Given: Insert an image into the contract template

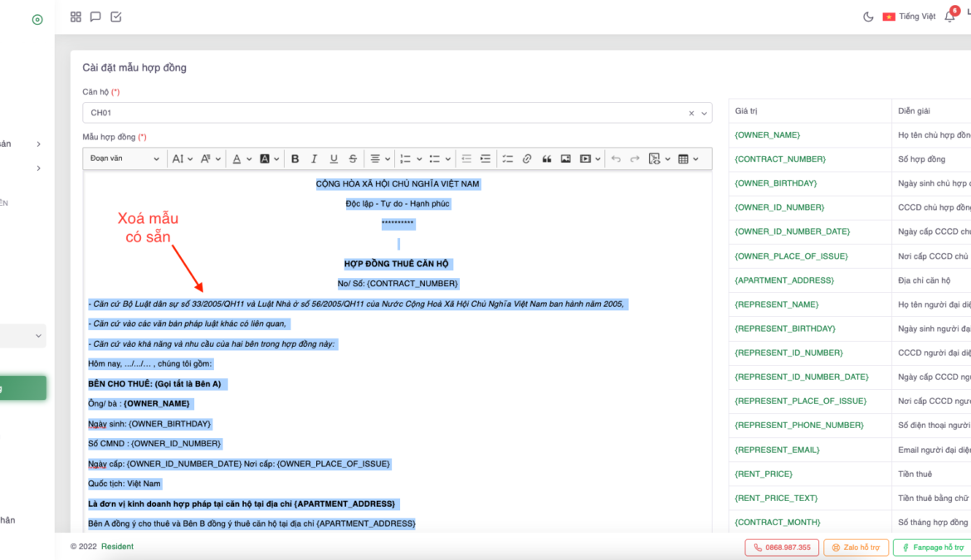Looking at the screenshot, I should (x=566, y=159).
